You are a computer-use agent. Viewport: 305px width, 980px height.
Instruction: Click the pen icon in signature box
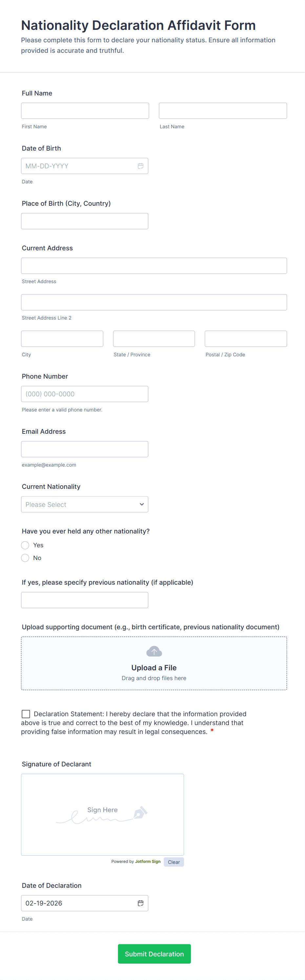[140, 813]
